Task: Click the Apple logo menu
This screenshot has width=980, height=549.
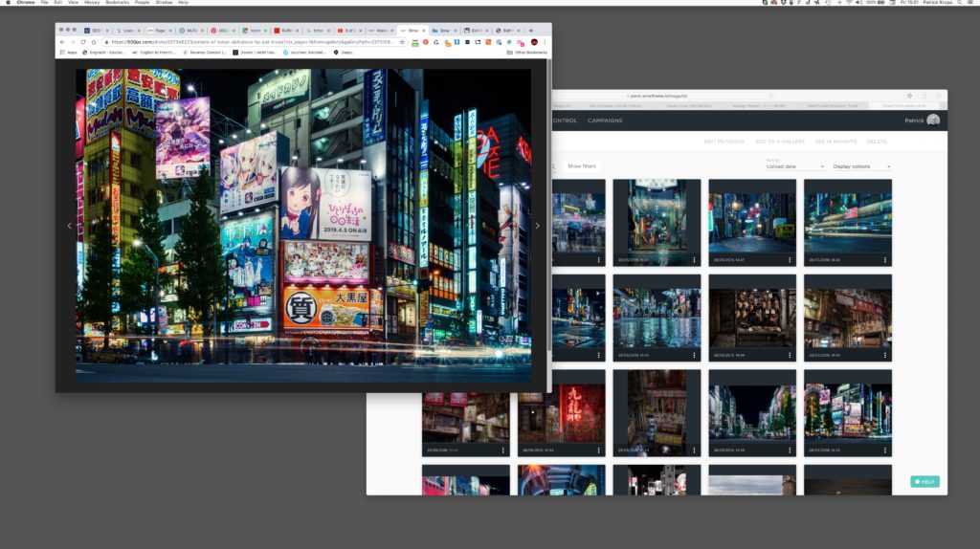Action: (x=8, y=3)
